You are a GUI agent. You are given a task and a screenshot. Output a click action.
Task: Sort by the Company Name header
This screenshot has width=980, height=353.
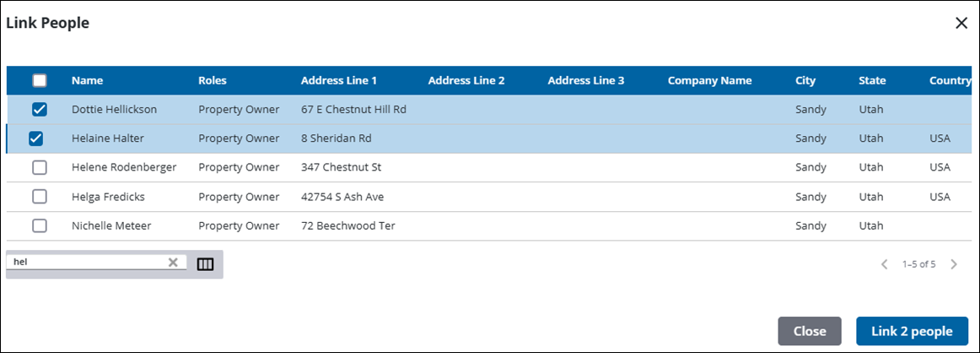(709, 81)
